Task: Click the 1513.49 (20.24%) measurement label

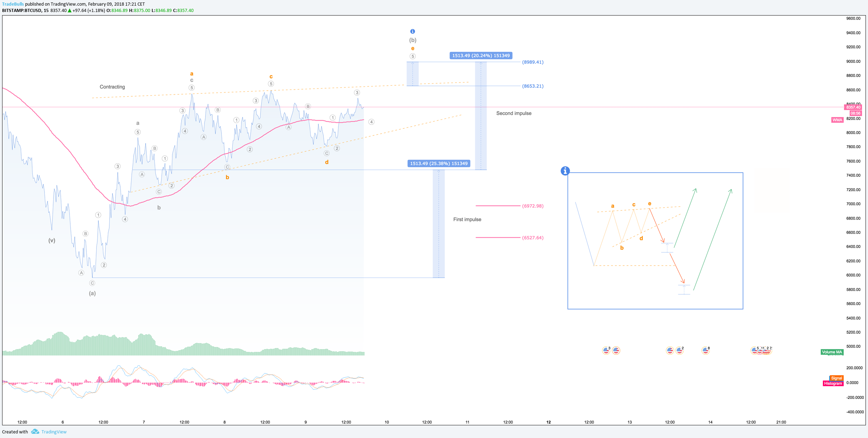Action: point(481,55)
